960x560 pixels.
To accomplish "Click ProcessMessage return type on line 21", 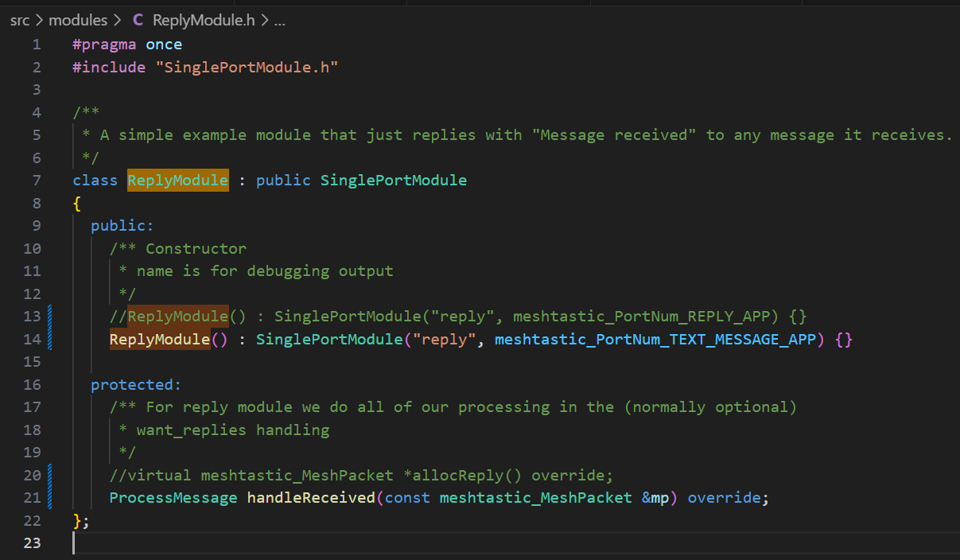I will coord(173,498).
